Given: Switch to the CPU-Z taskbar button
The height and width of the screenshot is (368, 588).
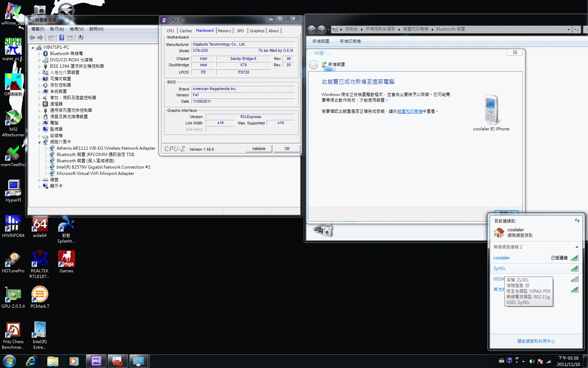Looking at the screenshot, I should (96, 361).
